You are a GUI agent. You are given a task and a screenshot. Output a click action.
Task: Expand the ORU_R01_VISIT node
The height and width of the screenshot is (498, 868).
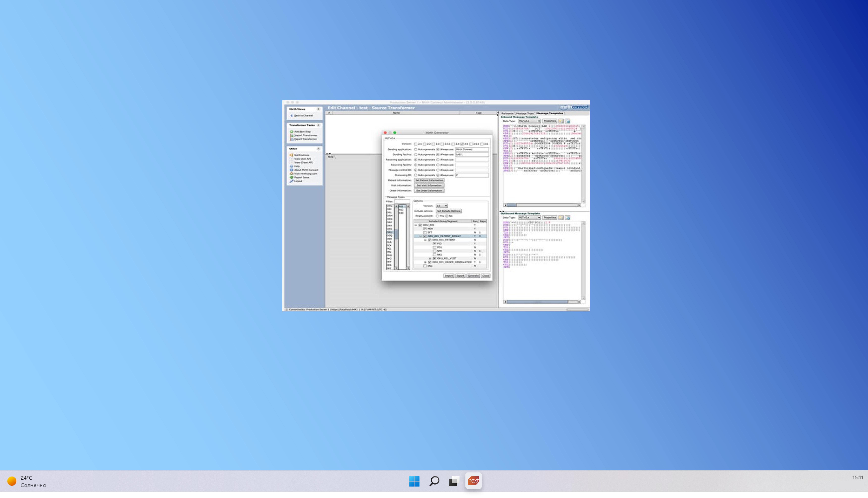pos(430,259)
